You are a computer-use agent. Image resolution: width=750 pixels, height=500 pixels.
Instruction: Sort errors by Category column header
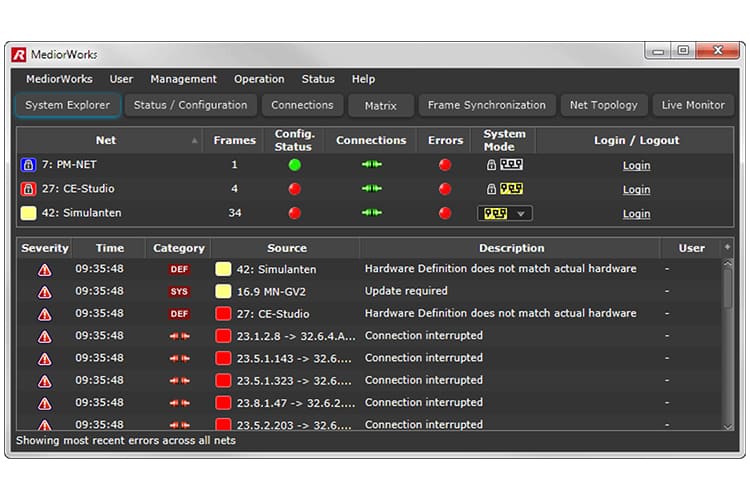click(179, 248)
